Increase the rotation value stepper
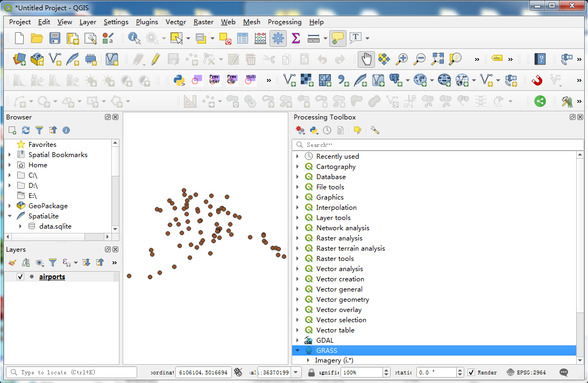 pos(460,370)
